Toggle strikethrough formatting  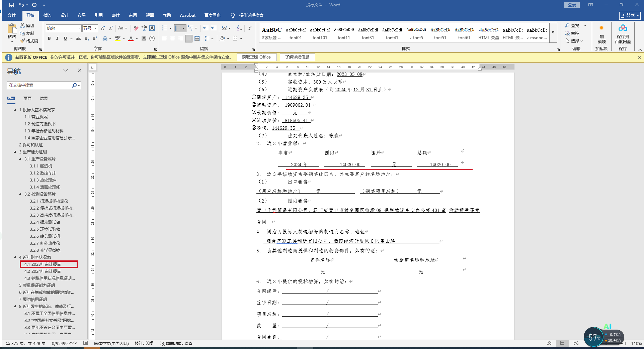coord(79,38)
